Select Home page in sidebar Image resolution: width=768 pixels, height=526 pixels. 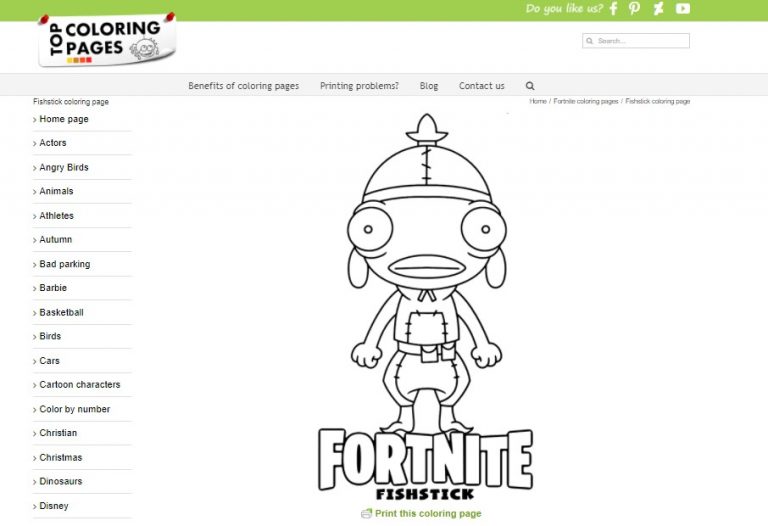pyautogui.click(x=64, y=119)
